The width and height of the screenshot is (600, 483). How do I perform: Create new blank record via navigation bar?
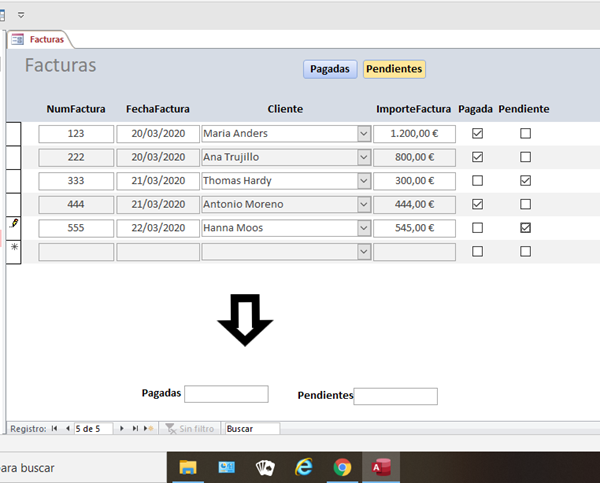(149, 428)
